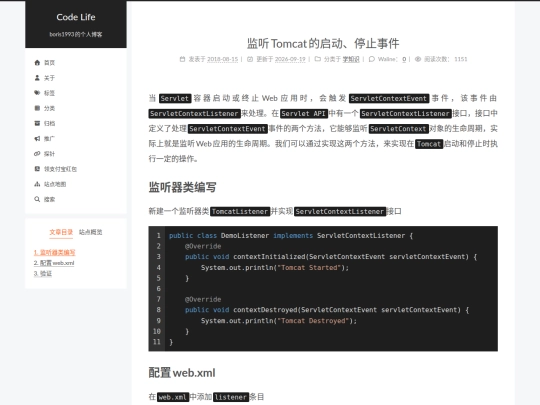Go to TOC entry 2. 配置 web.xml
The height and width of the screenshot is (405, 540).
click(54, 263)
